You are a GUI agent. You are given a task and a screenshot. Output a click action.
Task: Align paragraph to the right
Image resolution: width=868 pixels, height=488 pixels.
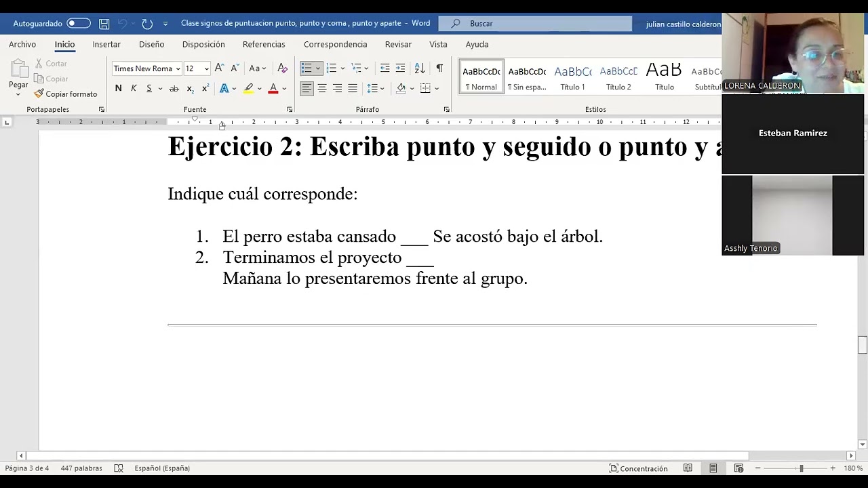click(337, 89)
